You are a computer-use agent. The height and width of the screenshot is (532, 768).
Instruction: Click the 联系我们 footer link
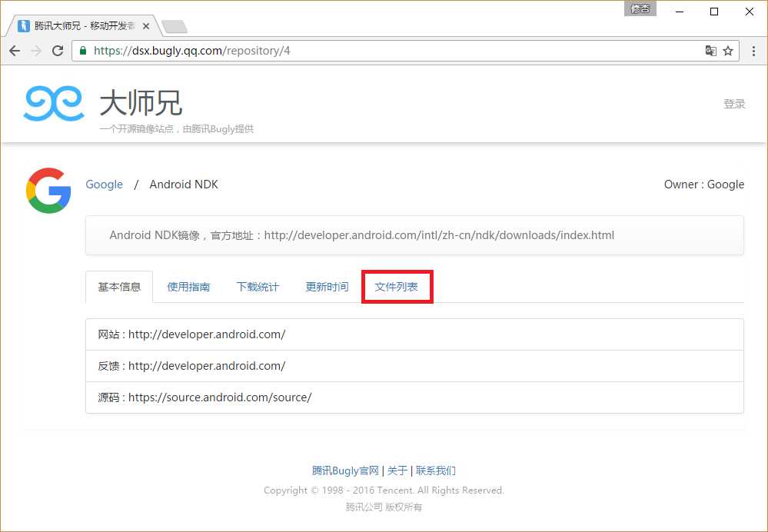435,470
